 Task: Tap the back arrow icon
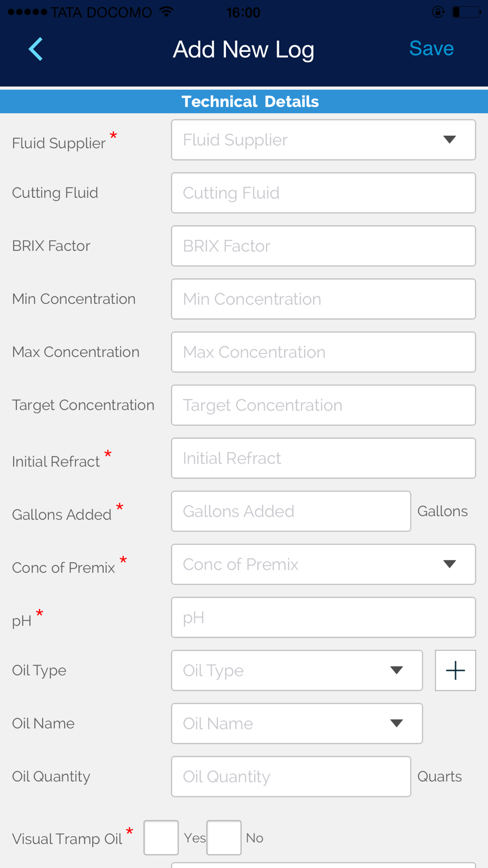point(36,49)
